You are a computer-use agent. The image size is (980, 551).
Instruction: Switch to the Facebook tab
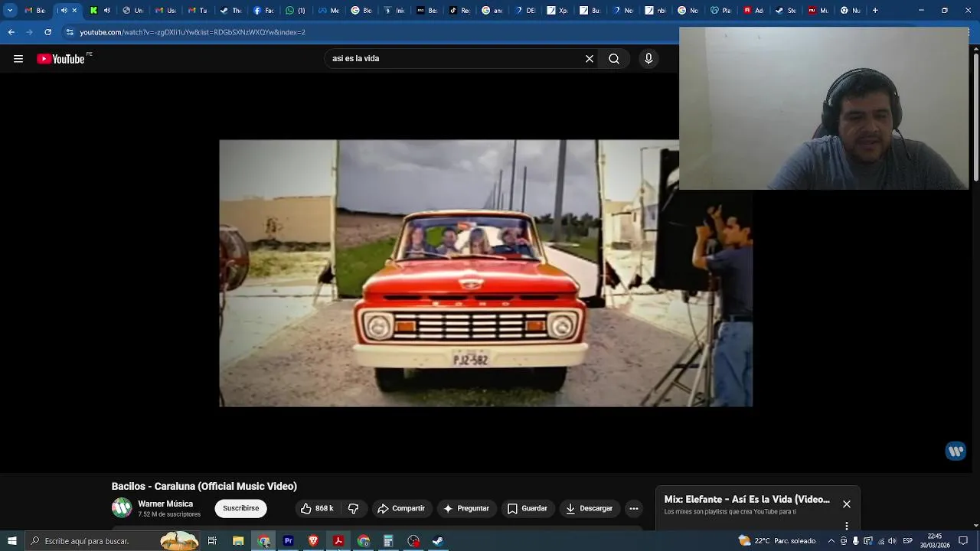(263, 11)
